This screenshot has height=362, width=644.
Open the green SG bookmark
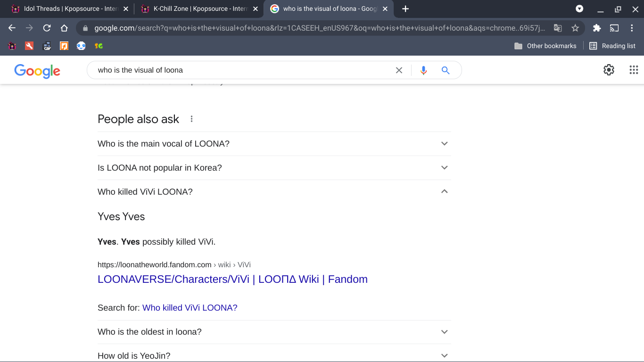click(x=99, y=46)
